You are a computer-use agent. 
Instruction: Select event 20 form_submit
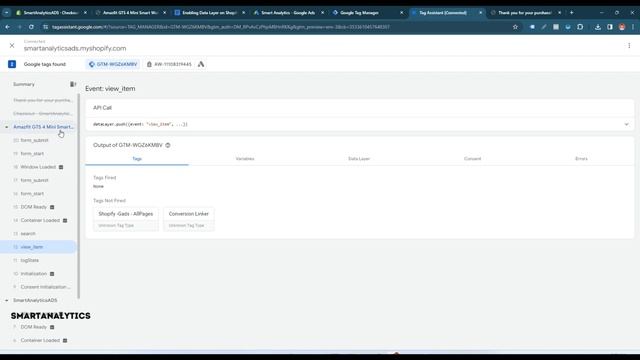34,140
